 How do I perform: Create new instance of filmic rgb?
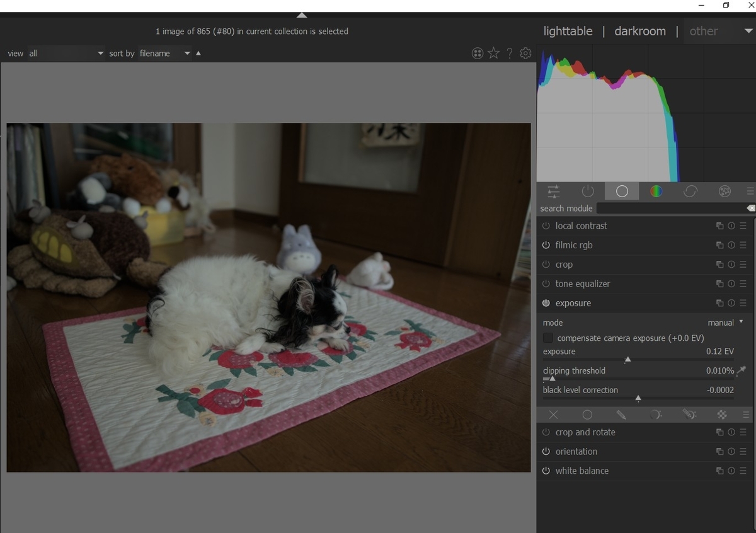pos(719,245)
